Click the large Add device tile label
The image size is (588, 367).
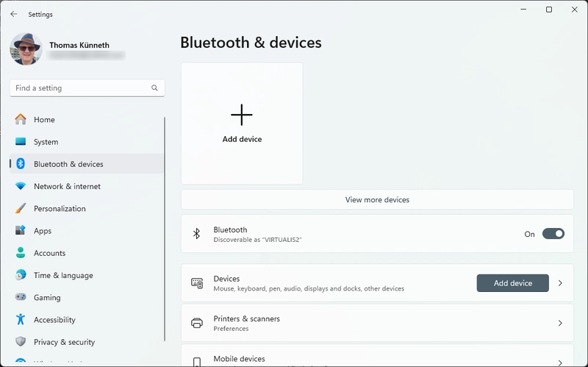click(x=242, y=139)
